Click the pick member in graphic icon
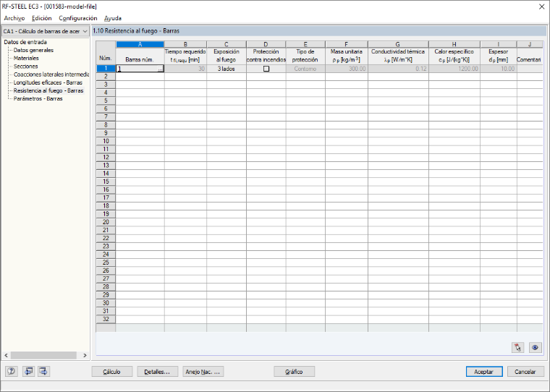 [x=517, y=347]
